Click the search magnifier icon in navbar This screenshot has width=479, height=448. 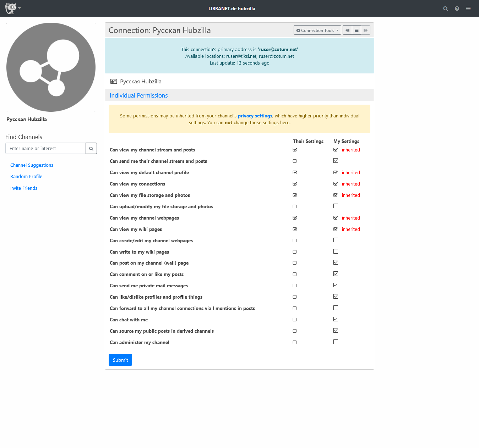tap(446, 9)
